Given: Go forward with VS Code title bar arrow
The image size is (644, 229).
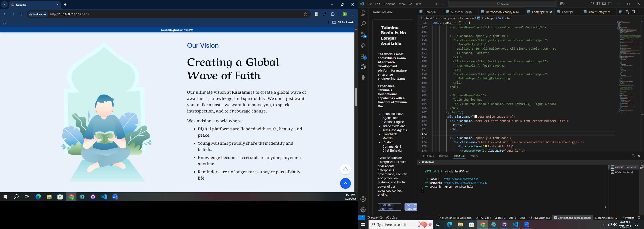Looking at the screenshot, I should point(443,4).
